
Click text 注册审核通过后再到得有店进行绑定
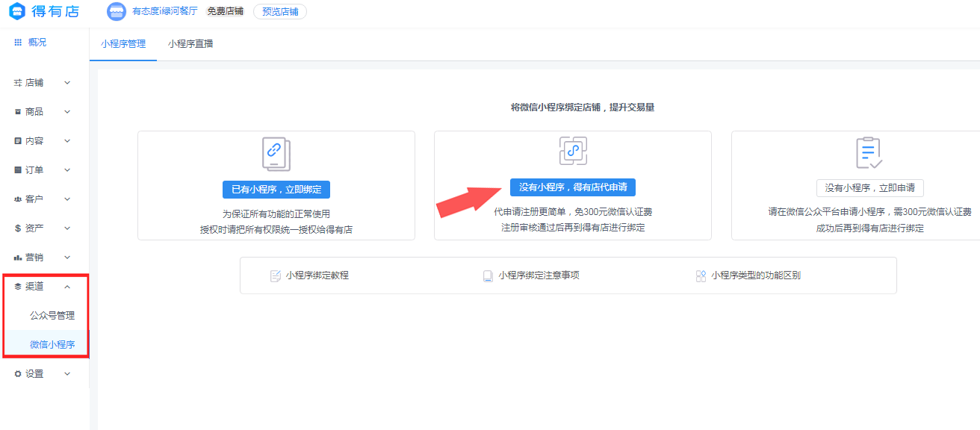(573, 228)
